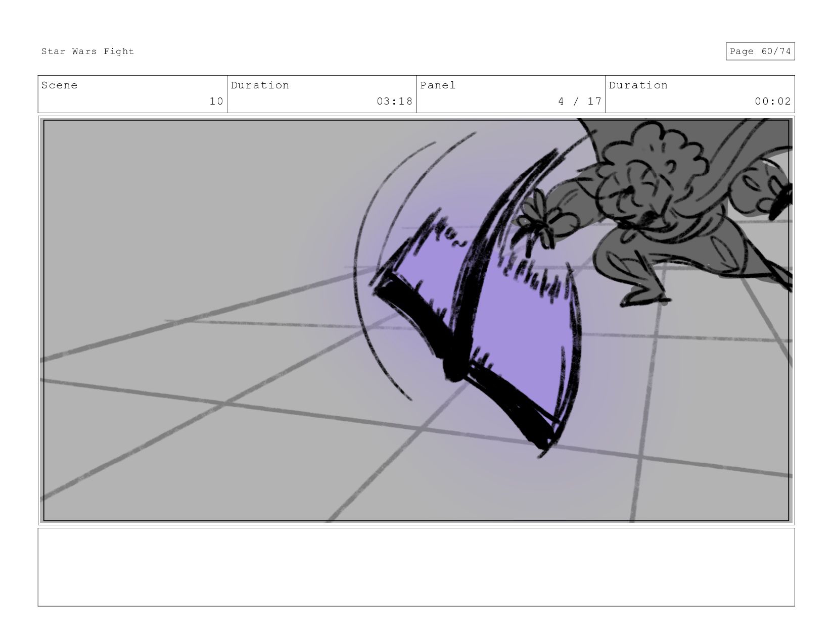The image size is (834, 644).
Task: Click the 'Page 60/74' page indicator box
Action: 760,52
